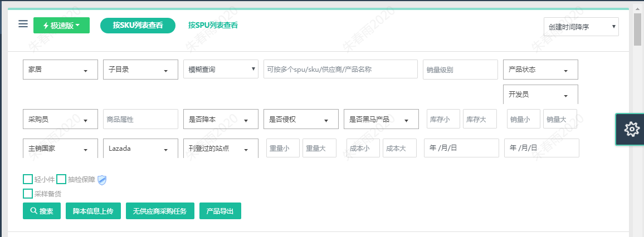Click the 降本信息上传 button
644x237 pixels.
pyautogui.click(x=93, y=211)
